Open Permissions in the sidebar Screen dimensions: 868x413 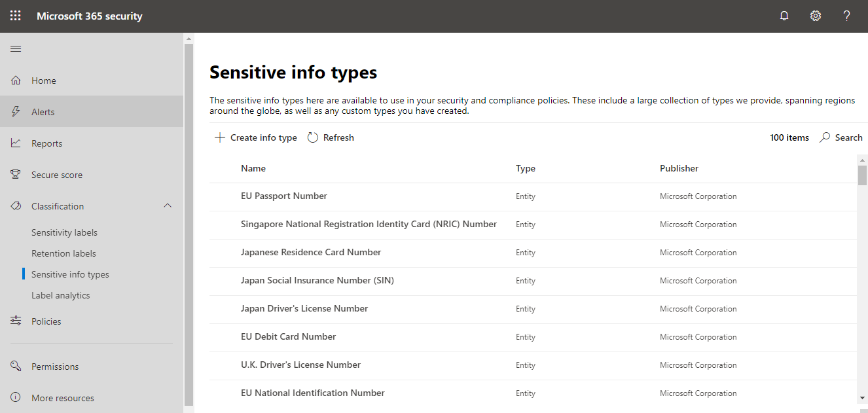[92, 367]
